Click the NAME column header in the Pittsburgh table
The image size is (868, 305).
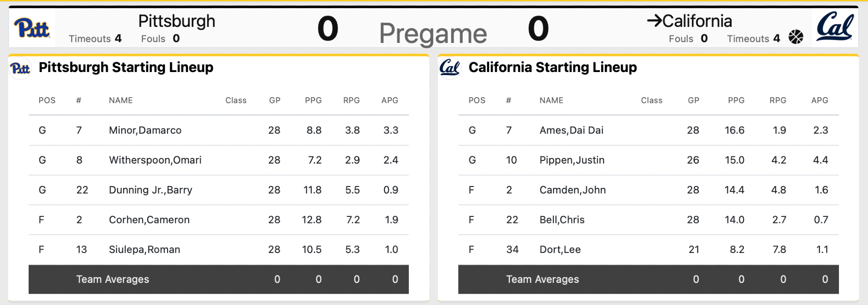point(121,100)
